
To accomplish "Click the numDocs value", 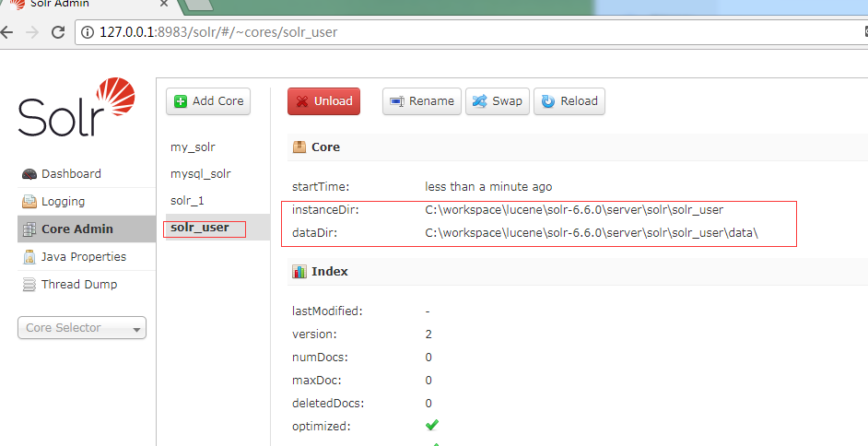I will (x=428, y=358).
